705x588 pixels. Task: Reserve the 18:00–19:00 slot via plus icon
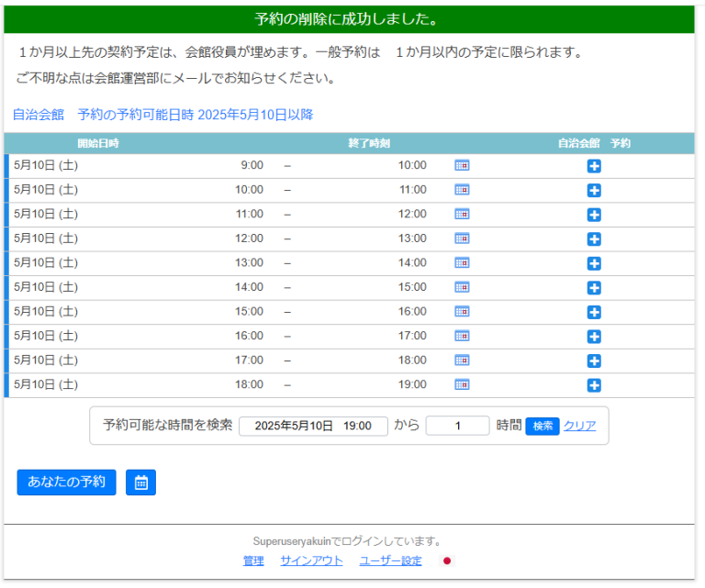pos(594,385)
